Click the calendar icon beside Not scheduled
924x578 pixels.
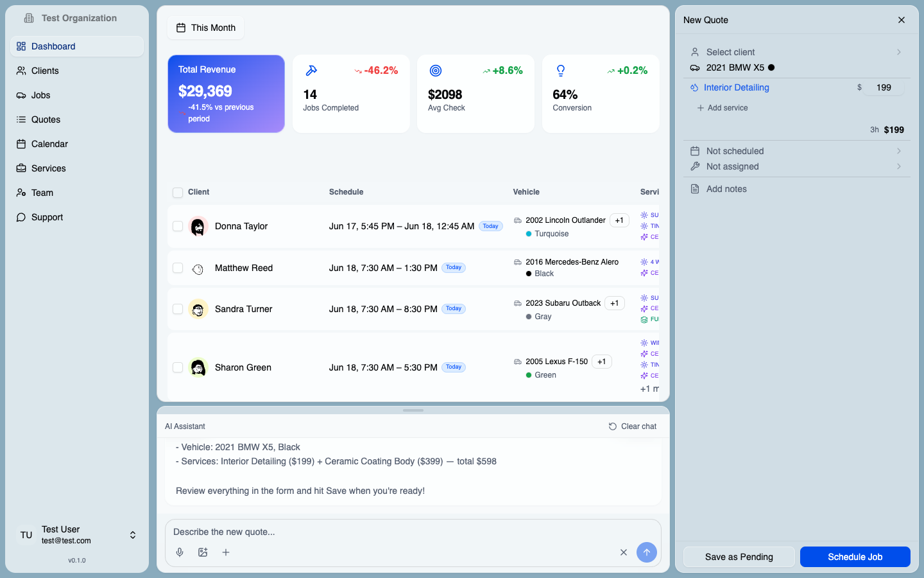click(695, 151)
